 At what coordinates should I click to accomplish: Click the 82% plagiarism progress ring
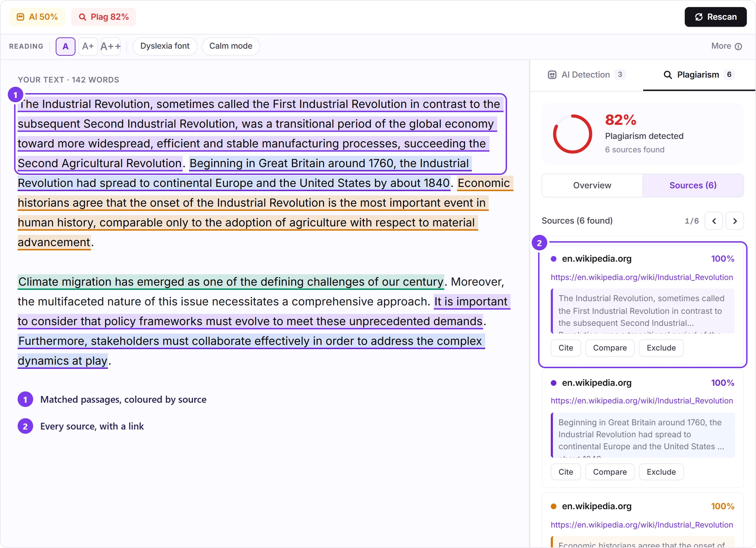(x=572, y=134)
